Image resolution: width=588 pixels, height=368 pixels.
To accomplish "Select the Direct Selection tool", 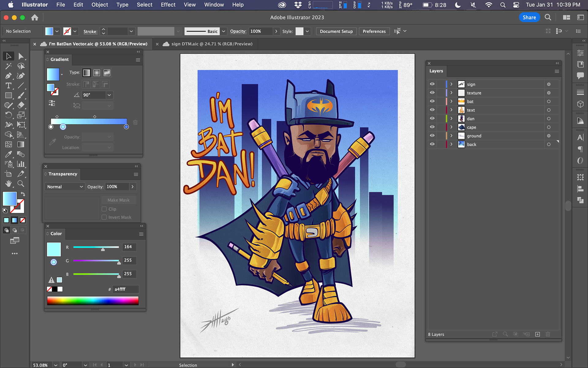I will click(x=21, y=56).
